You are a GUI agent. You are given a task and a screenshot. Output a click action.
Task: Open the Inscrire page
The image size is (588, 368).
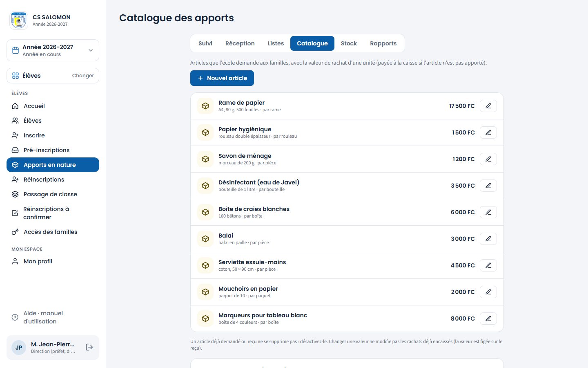(x=53, y=135)
